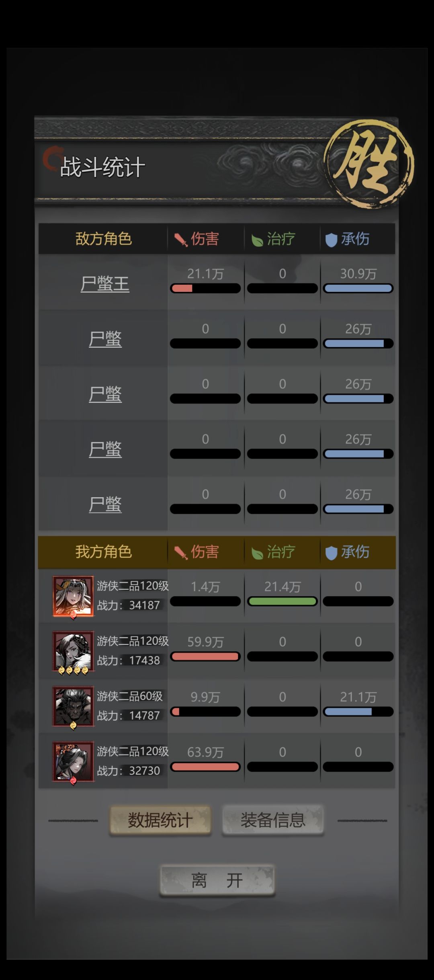This screenshot has width=434, height=980.
Task: Click the ally damage-taken shield icon
Action: 331,553
